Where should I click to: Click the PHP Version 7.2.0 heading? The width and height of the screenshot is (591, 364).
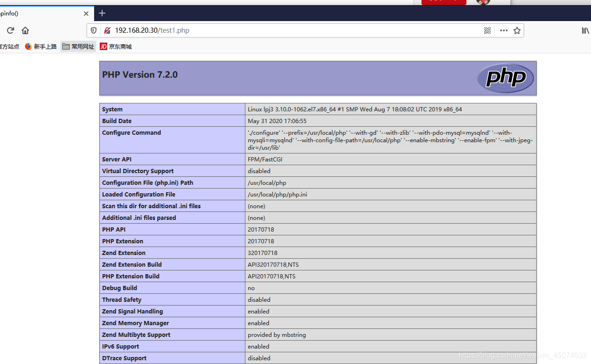[x=140, y=74]
